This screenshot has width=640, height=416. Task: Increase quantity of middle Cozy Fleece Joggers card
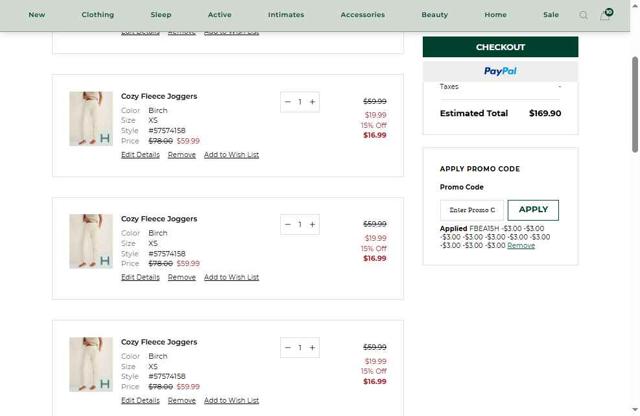click(312, 225)
